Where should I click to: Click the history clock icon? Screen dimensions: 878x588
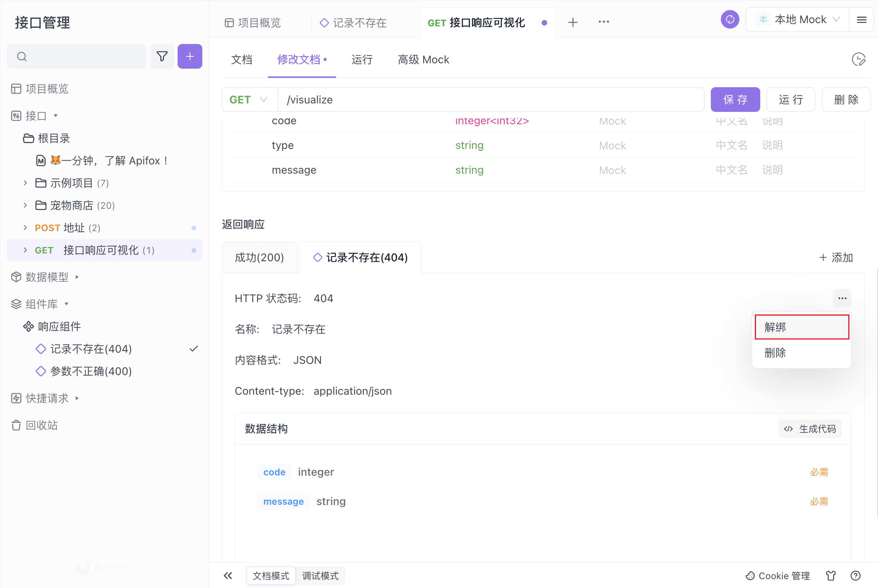[858, 59]
